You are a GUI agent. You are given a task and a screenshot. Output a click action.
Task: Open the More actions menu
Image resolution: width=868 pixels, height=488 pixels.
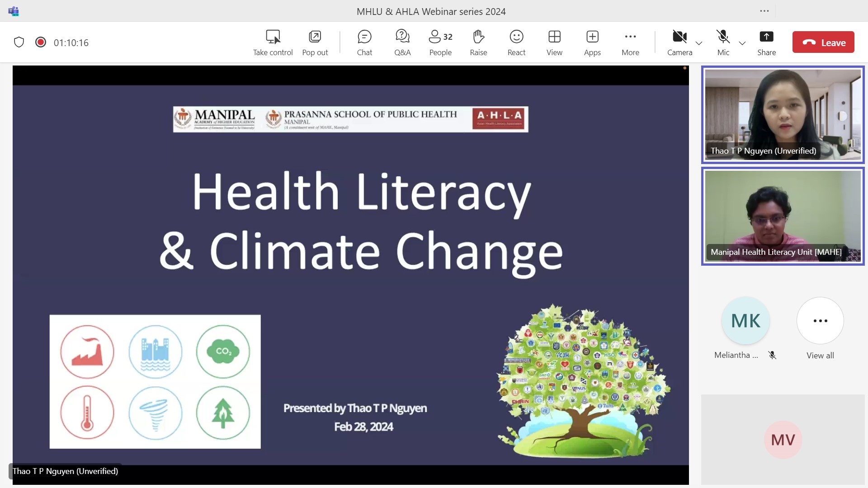[630, 42]
